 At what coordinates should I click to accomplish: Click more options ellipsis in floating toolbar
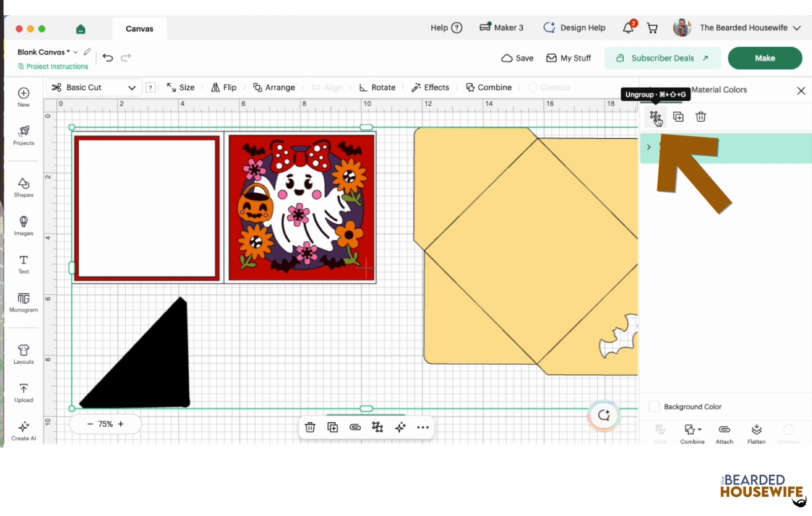coord(423,427)
